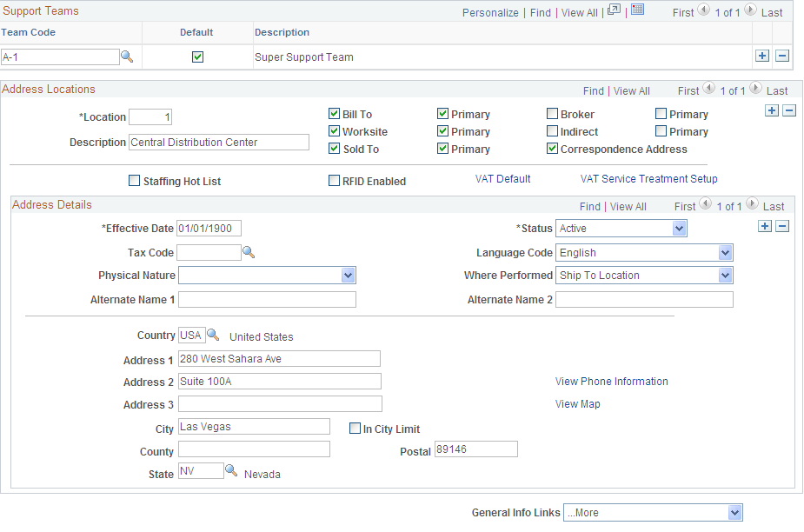Open View Phone Information link
The image size is (804, 532).
point(611,381)
